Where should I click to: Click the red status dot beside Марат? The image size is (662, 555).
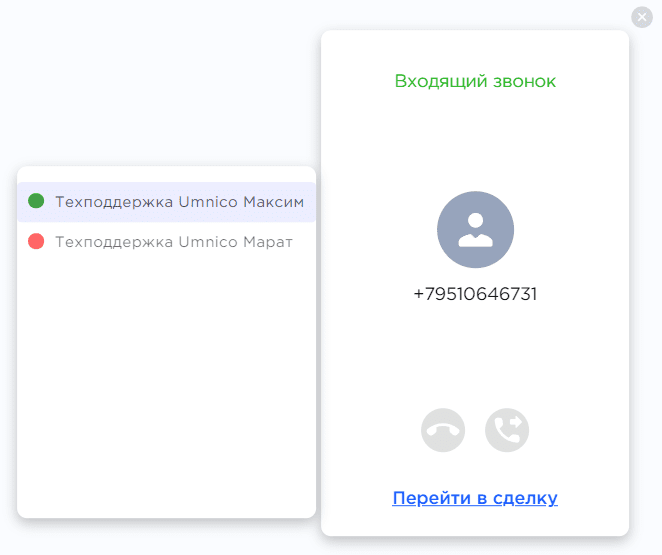(x=37, y=241)
